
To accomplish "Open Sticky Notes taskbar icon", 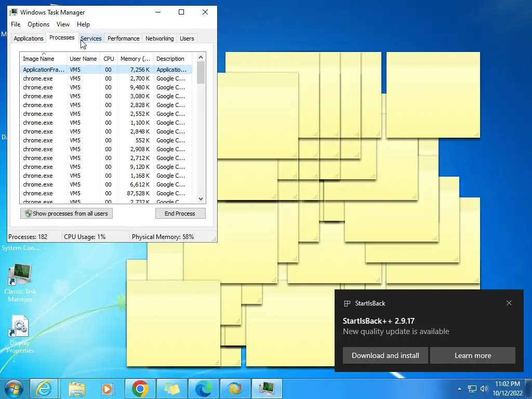I will (x=171, y=389).
